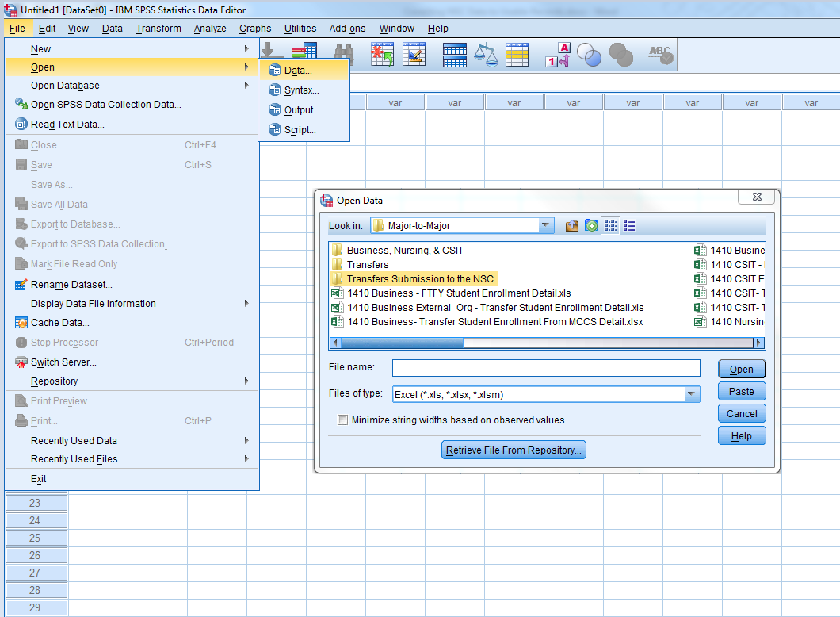
Task: Click the Weight Cases scales icon
Action: (x=487, y=55)
